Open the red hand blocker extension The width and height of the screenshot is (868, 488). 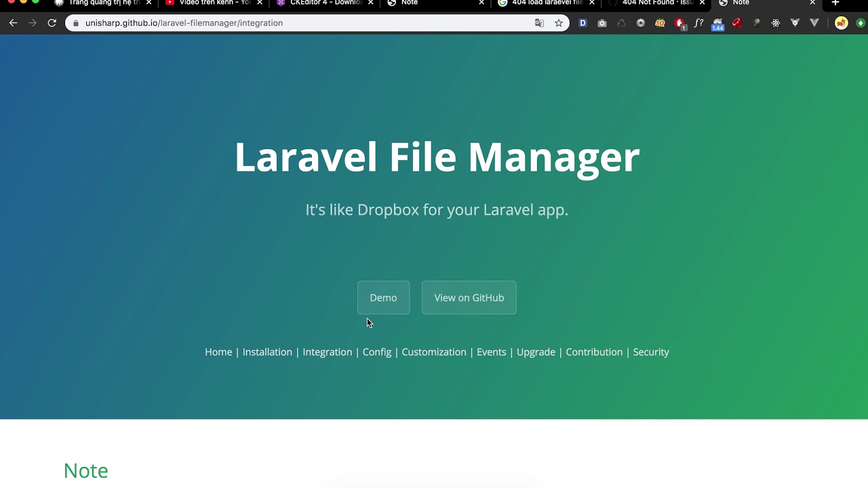[x=680, y=24]
